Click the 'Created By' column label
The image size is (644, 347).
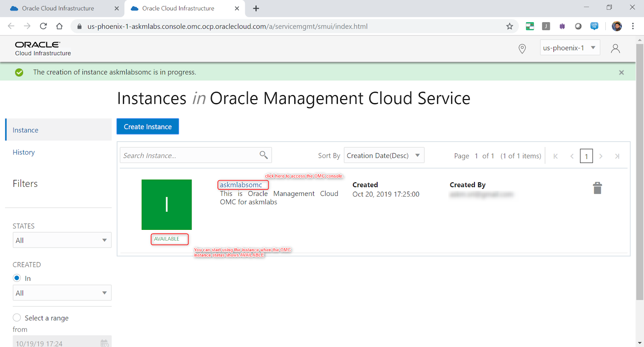pyautogui.click(x=468, y=185)
